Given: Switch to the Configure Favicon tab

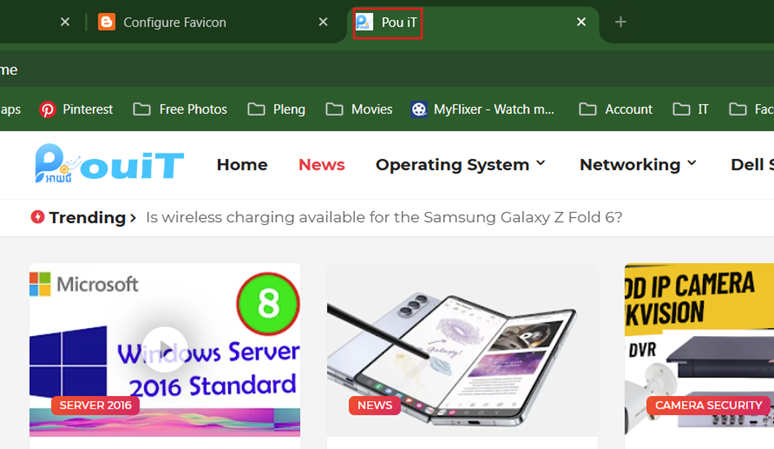Looking at the screenshot, I should click(210, 22).
